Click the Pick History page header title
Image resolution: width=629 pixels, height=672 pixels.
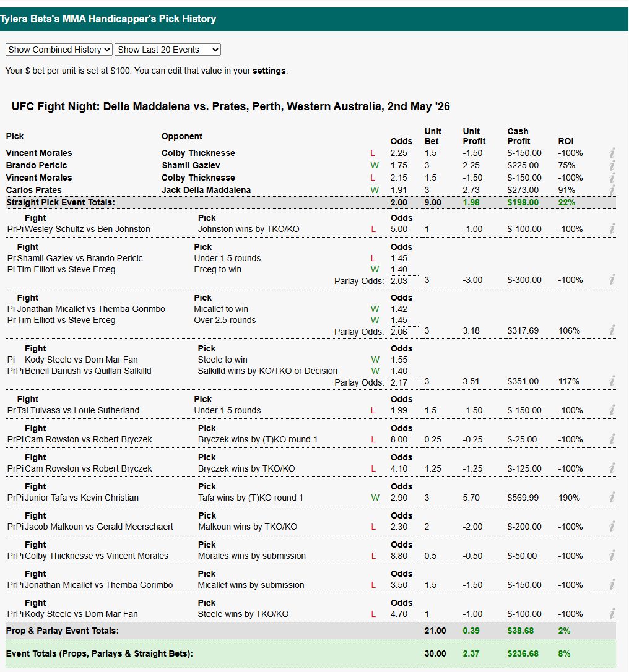coord(108,19)
